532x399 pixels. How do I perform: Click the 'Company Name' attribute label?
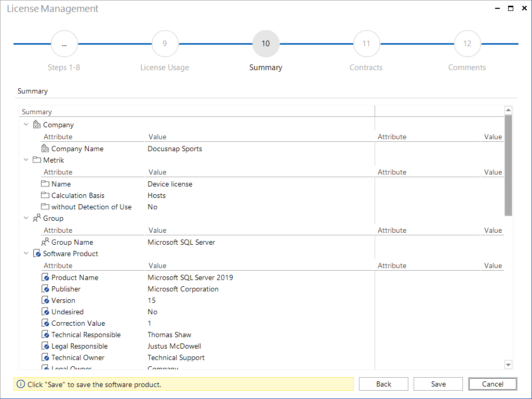(x=77, y=149)
